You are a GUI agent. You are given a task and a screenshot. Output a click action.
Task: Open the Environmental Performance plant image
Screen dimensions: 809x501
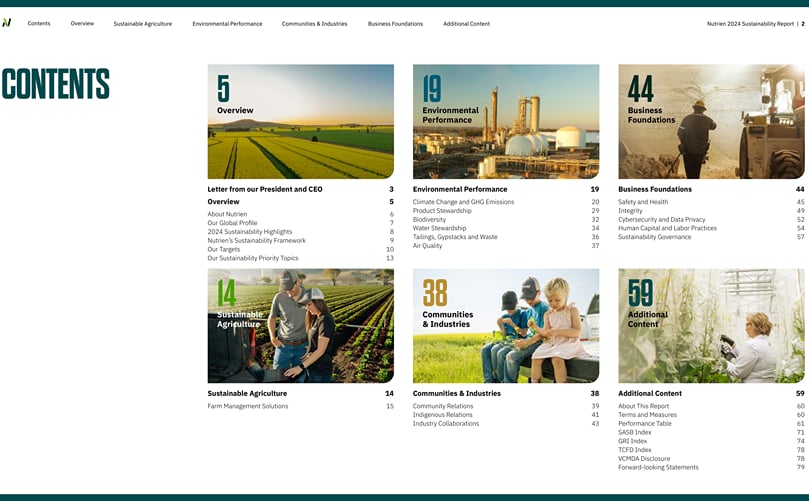506,121
